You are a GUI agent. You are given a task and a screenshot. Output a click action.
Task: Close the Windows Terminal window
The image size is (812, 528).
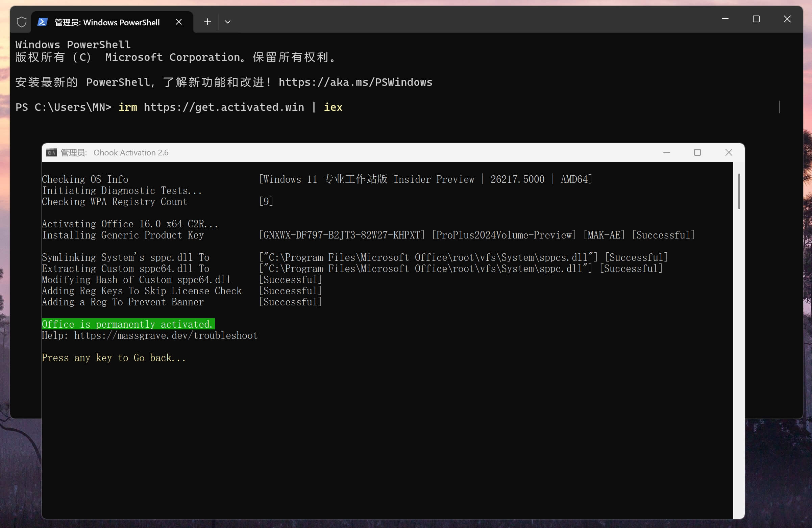coord(787,19)
